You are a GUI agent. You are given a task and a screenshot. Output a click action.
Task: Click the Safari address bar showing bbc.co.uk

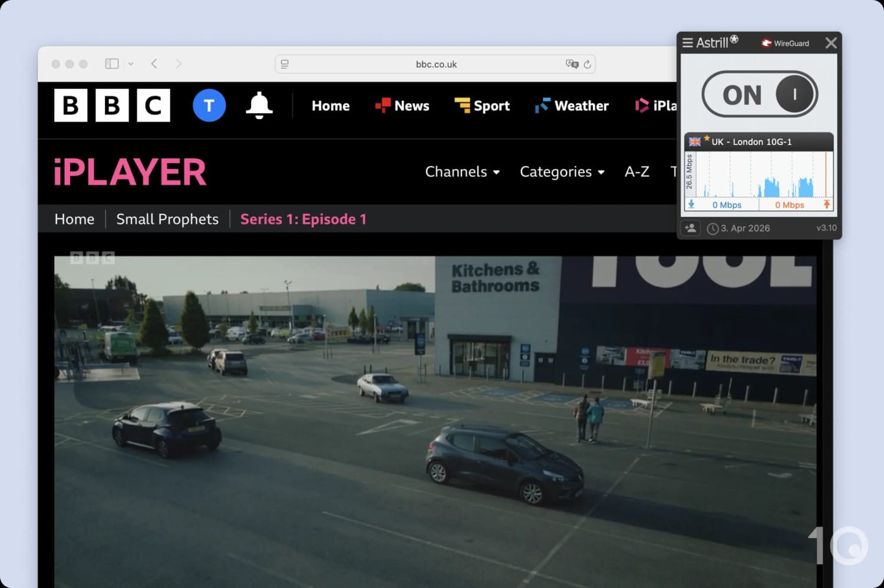[436, 64]
